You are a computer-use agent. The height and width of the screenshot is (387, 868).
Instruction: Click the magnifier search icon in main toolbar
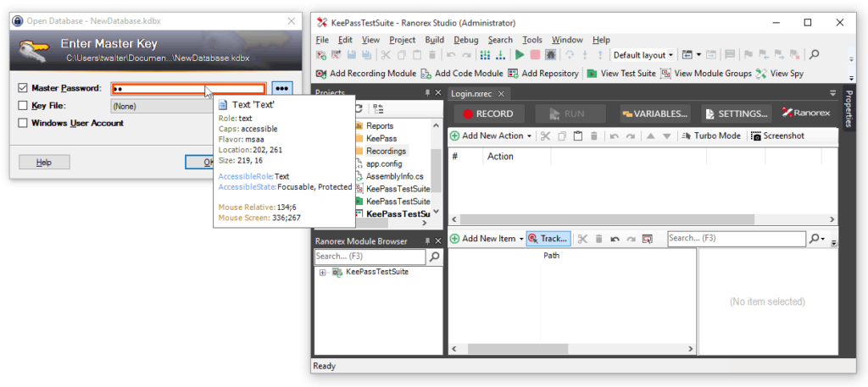click(x=815, y=55)
